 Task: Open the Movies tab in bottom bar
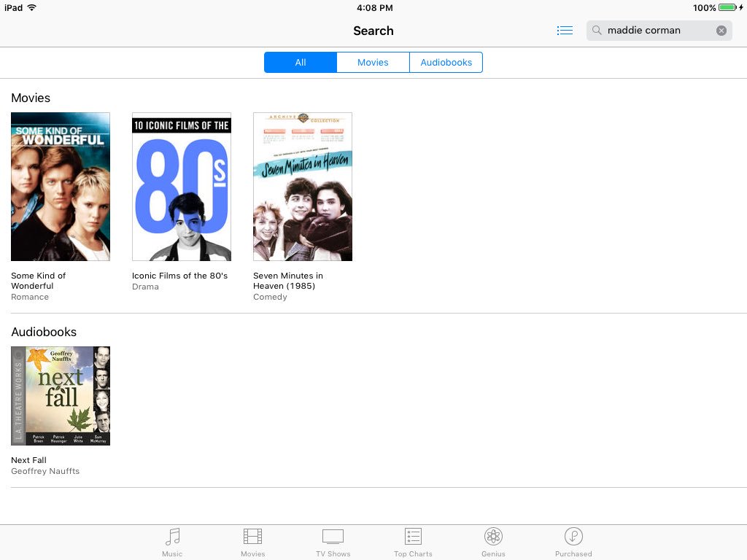[252, 542]
